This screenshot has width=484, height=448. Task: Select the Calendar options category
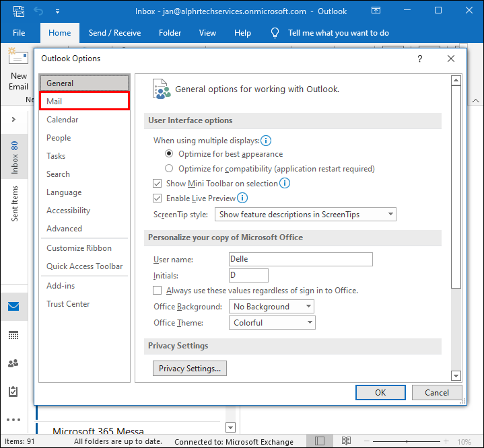[x=84, y=120]
